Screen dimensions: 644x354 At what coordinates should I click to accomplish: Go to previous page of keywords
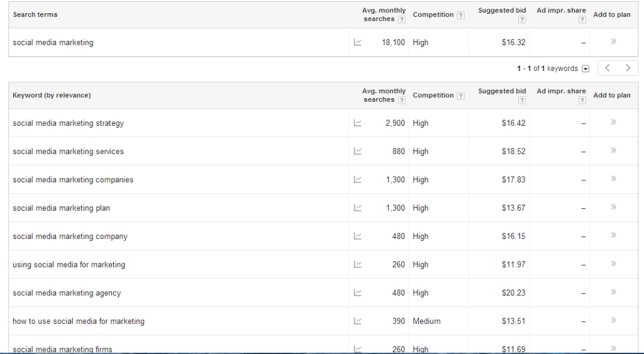click(x=608, y=68)
